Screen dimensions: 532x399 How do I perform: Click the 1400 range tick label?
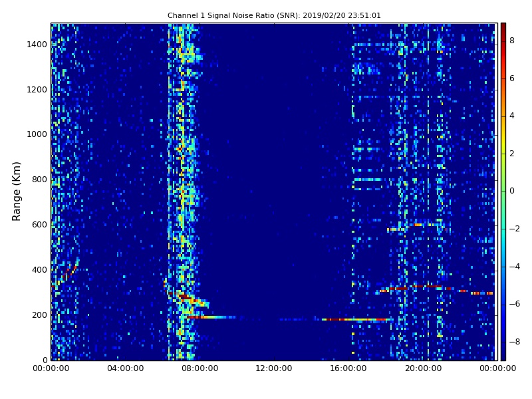point(37,45)
